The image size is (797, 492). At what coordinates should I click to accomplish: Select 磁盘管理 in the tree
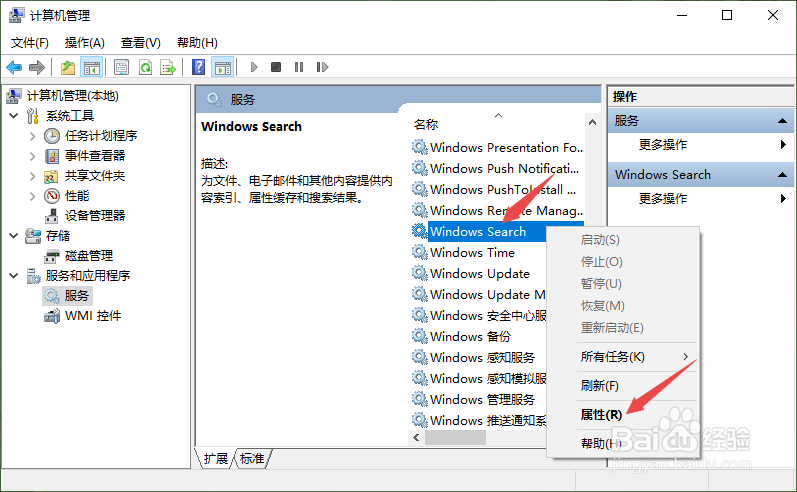88,256
